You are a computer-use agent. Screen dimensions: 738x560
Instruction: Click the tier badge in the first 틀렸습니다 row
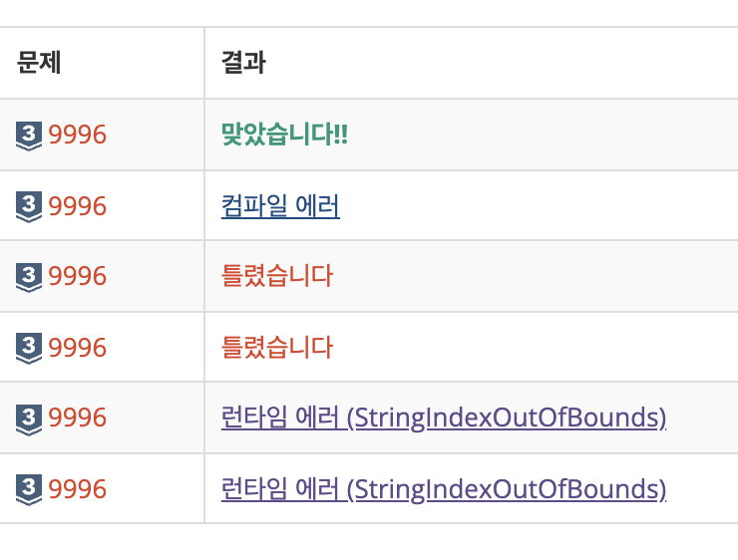(29, 277)
